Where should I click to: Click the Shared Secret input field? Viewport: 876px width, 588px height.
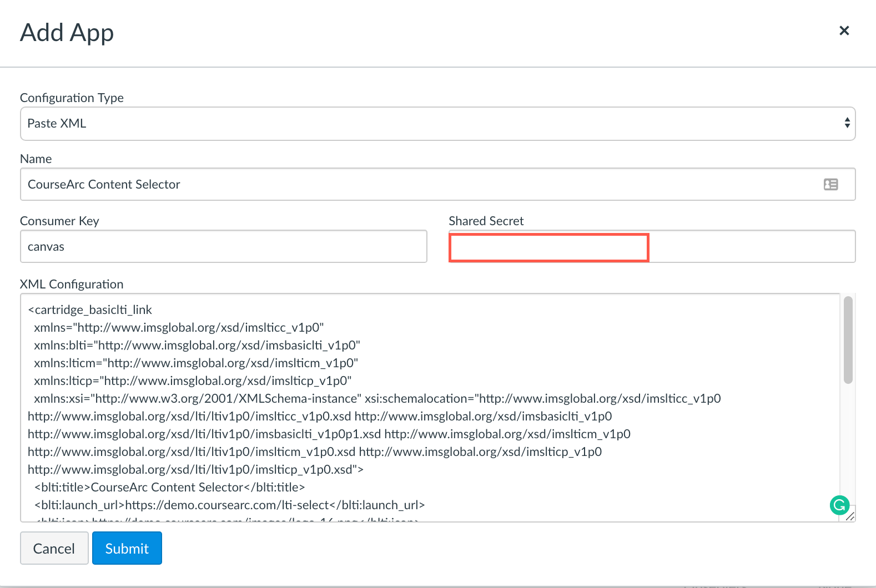click(x=652, y=246)
